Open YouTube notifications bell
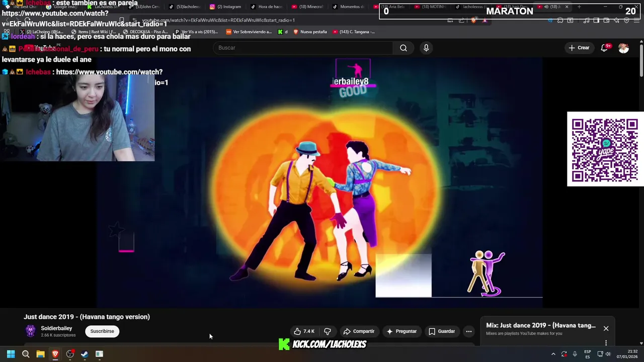Screen dimensions: 644x362 coord(604,48)
